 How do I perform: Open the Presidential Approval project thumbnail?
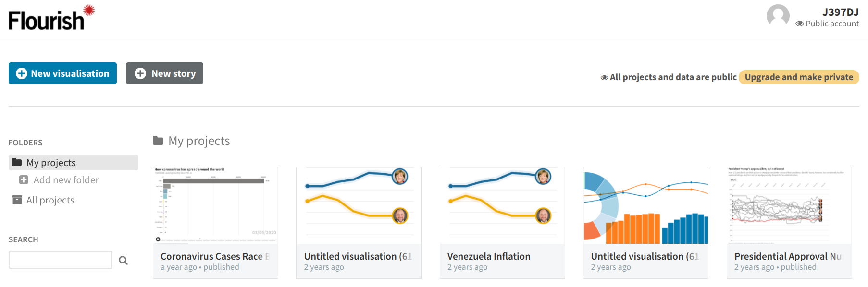(x=789, y=205)
